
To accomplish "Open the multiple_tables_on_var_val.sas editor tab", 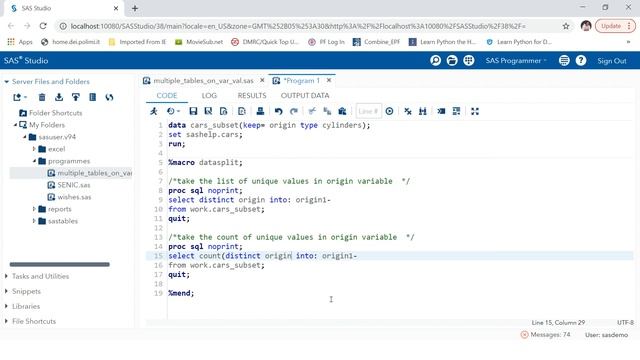I will (203, 81).
